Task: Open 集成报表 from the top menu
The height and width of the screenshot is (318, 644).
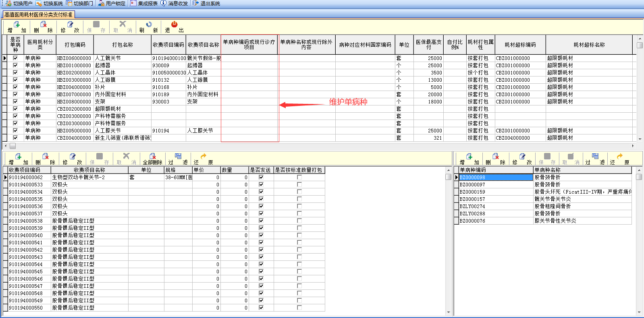Action: 144,4
